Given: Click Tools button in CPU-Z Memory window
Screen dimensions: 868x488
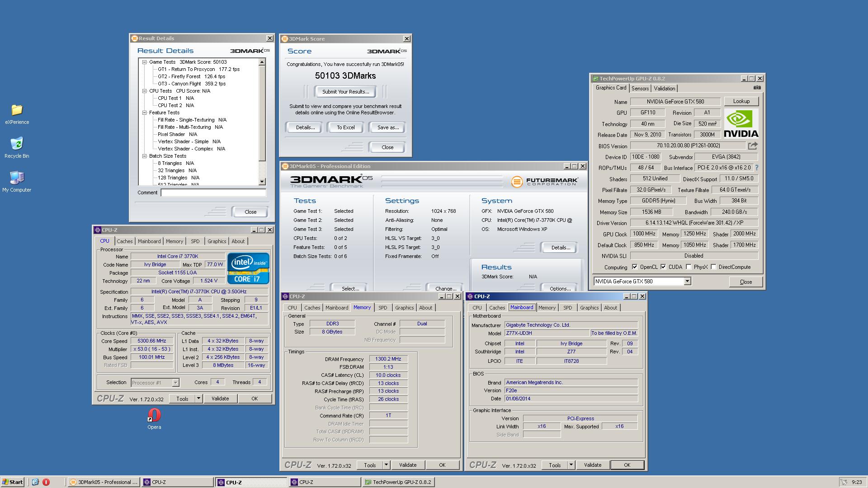Looking at the screenshot, I should [370, 465].
